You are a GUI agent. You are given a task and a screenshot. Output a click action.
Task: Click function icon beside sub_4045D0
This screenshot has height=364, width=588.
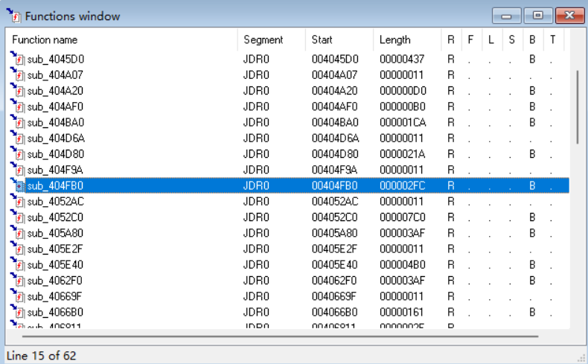(x=17, y=59)
